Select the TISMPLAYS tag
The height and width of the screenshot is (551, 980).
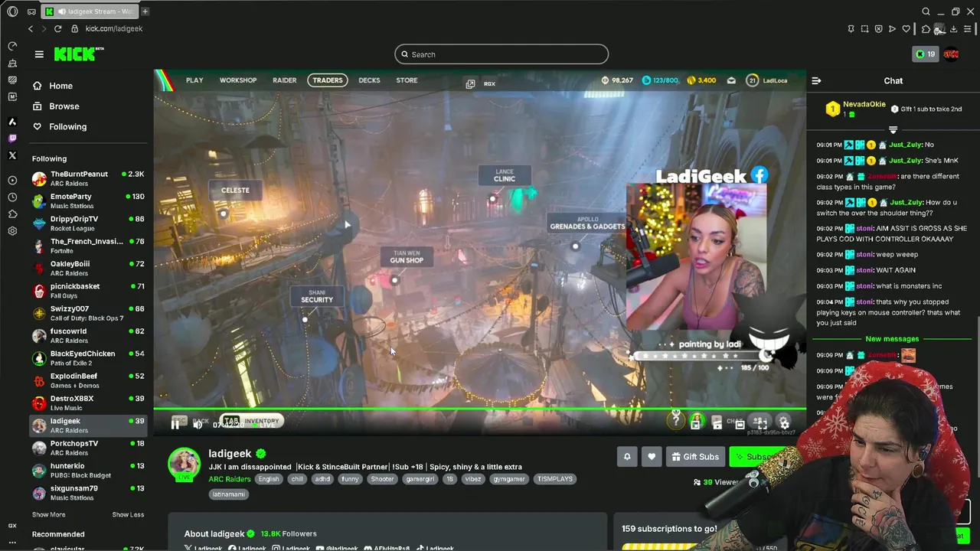pos(554,479)
